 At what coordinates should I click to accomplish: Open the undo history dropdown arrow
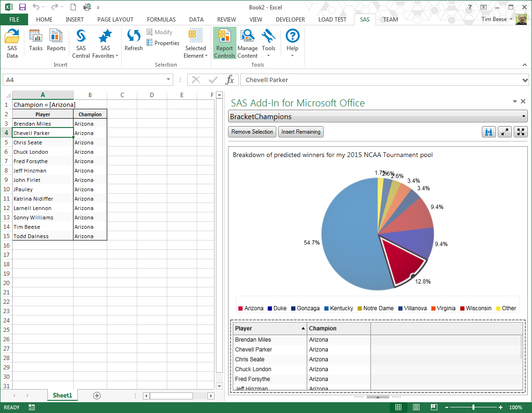(44, 7)
